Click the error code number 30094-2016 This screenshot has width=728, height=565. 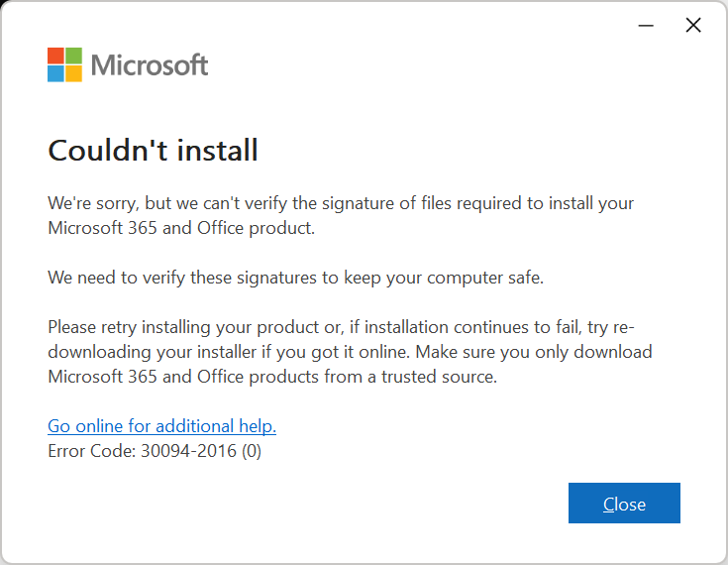188,451
